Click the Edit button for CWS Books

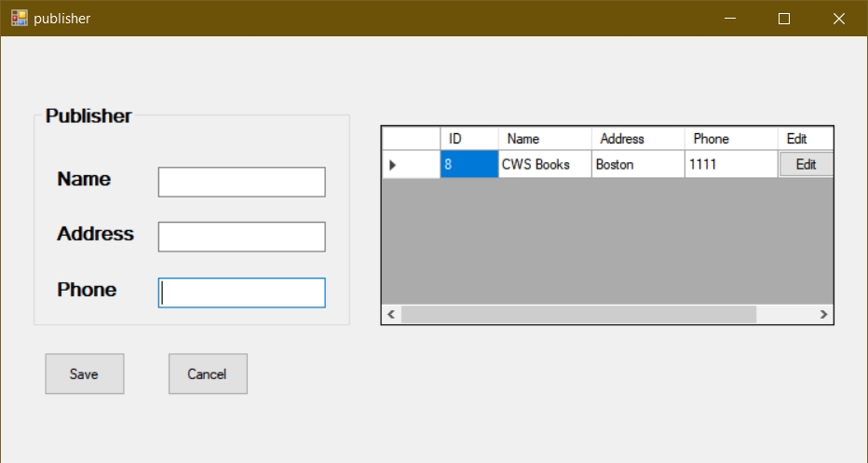click(x=805, y=164)
